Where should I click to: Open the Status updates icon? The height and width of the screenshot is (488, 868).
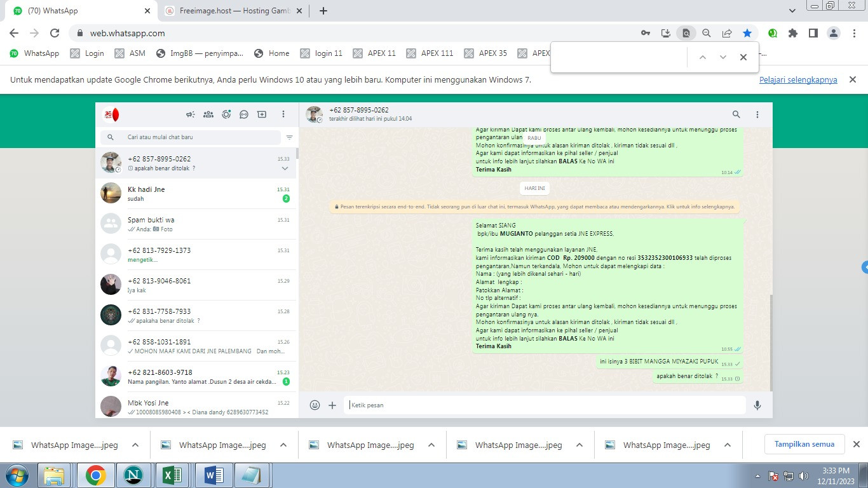[x=226, y=114]
